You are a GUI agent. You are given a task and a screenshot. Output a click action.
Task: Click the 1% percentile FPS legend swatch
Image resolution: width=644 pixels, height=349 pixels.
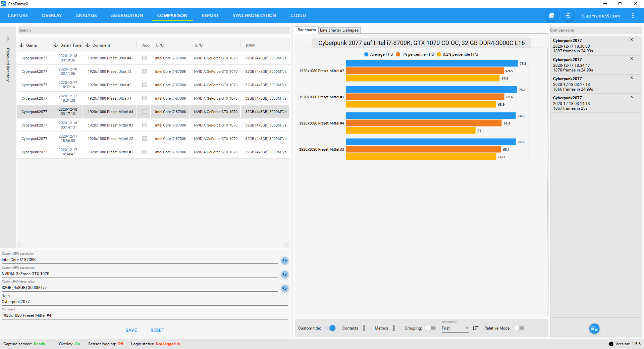tap(398, 54)
